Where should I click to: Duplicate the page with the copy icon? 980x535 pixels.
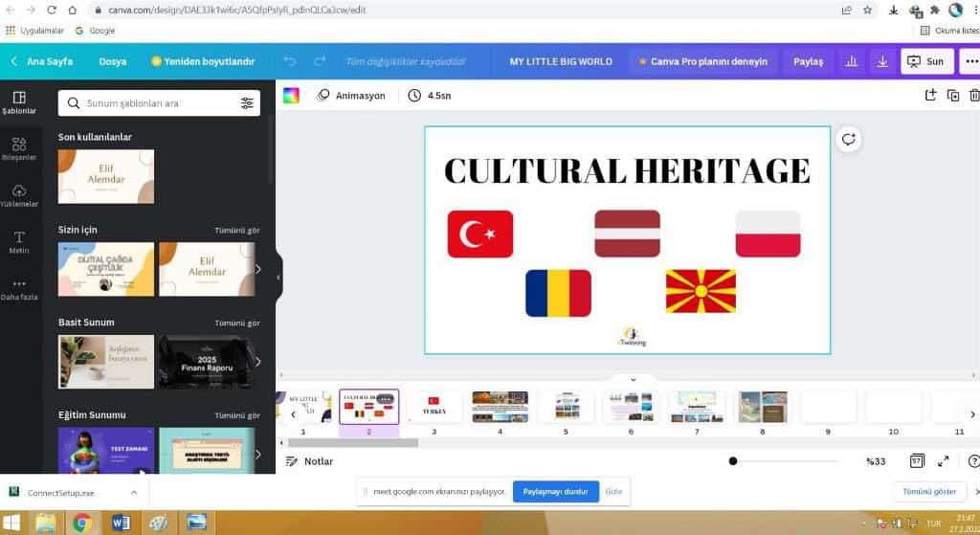pos(952,95)
